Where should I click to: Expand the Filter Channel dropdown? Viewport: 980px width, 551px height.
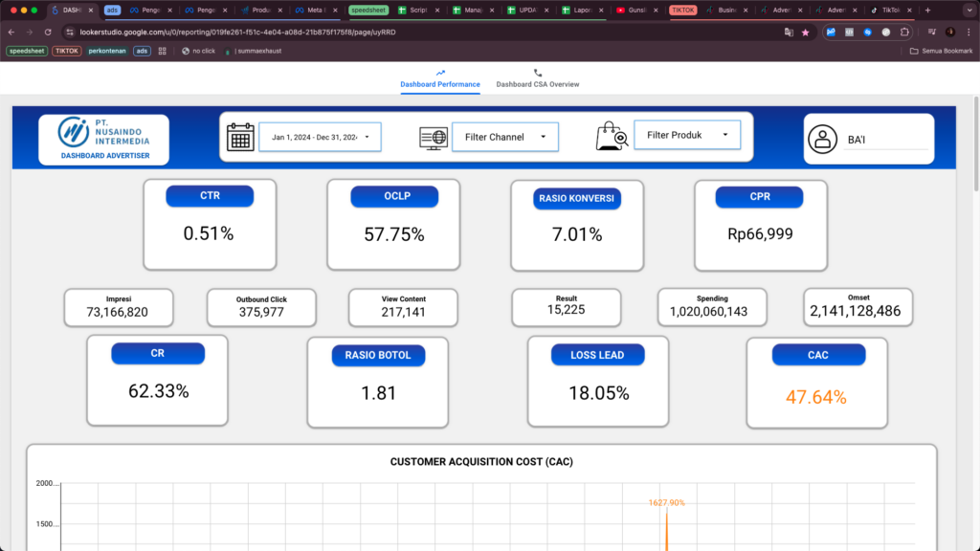[x=505, y=137]
